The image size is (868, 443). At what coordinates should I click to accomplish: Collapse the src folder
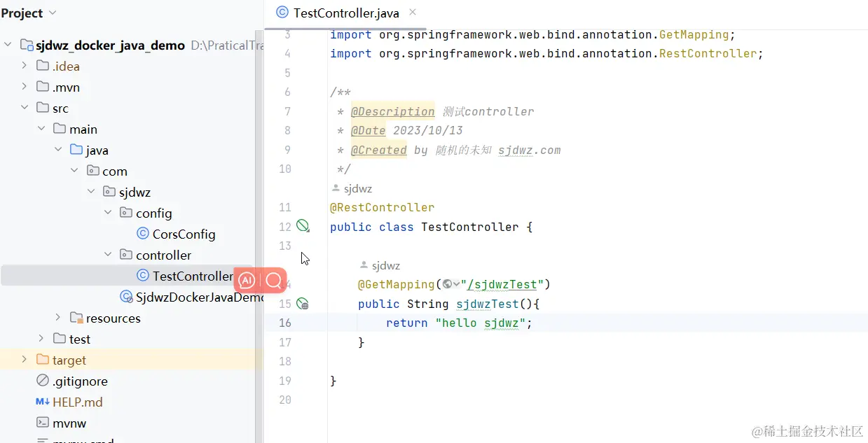[25, 108]
